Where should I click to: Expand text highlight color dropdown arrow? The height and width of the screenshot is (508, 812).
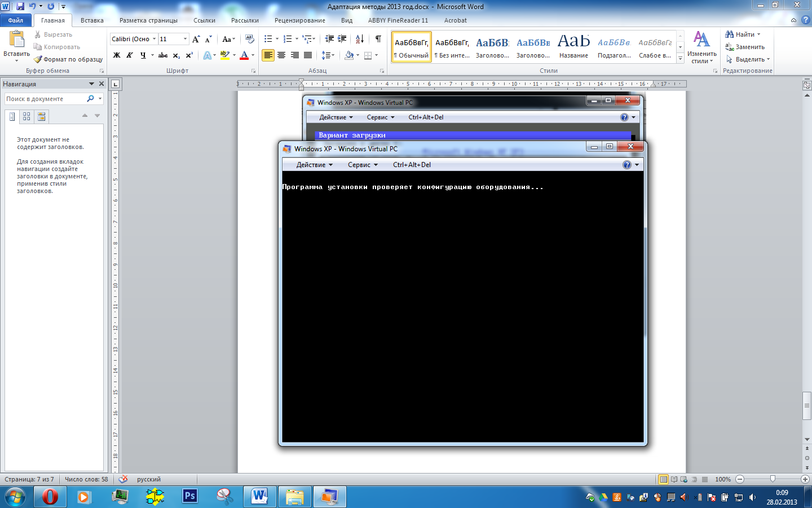pos(233,55)
